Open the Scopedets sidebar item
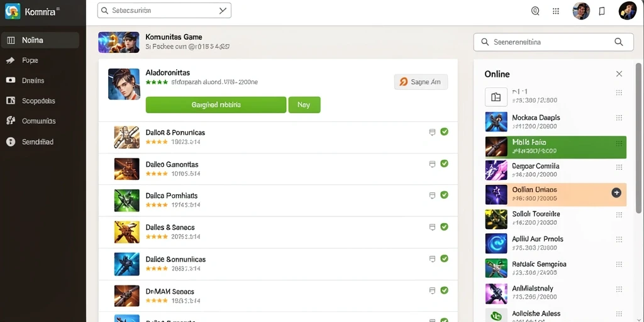The width and height of the screenshot is (644, 322). (40, 101)
